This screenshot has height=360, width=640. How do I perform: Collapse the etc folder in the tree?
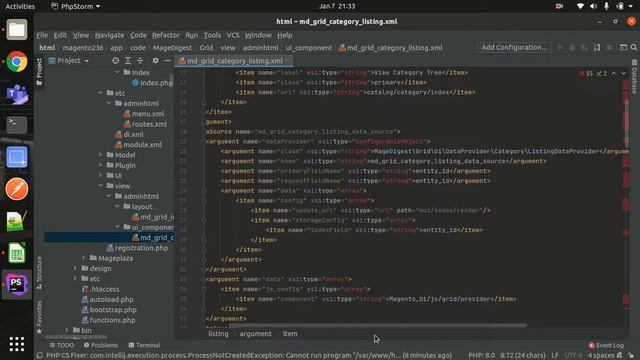[100, 93]
